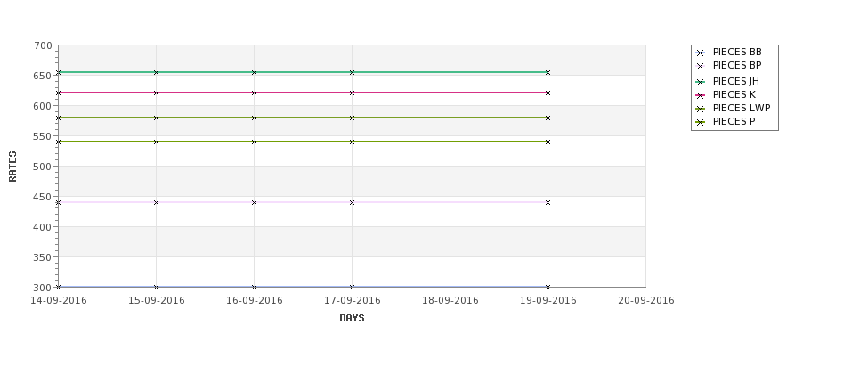Select the PIECES P point on 15-09-2016
The image size is (868, 382).
pyautogui.click(x=156, y=142)
